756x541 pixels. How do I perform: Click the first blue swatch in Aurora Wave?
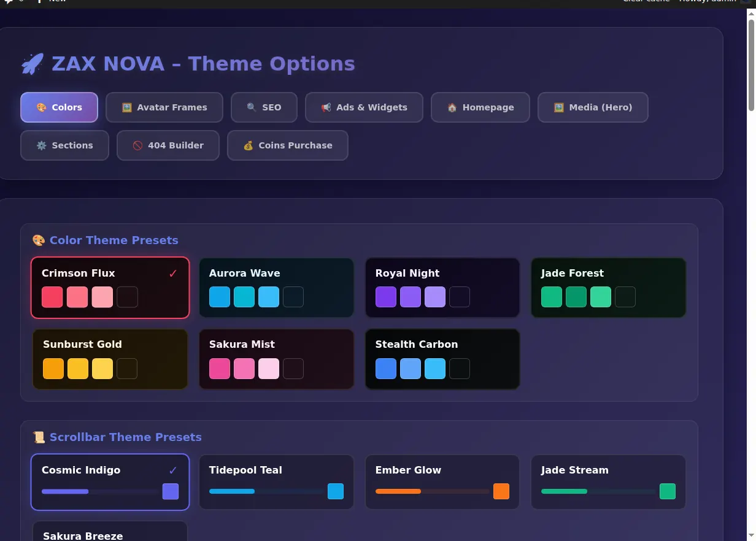220,297
